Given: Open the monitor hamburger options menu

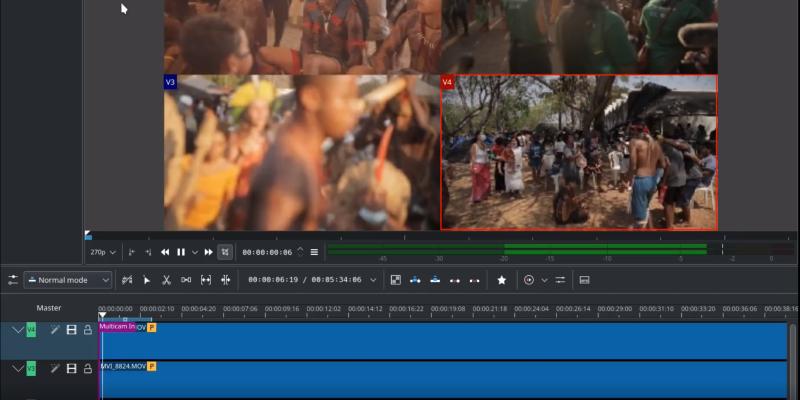Looking at the screenshot, I should tap(314, 252).
